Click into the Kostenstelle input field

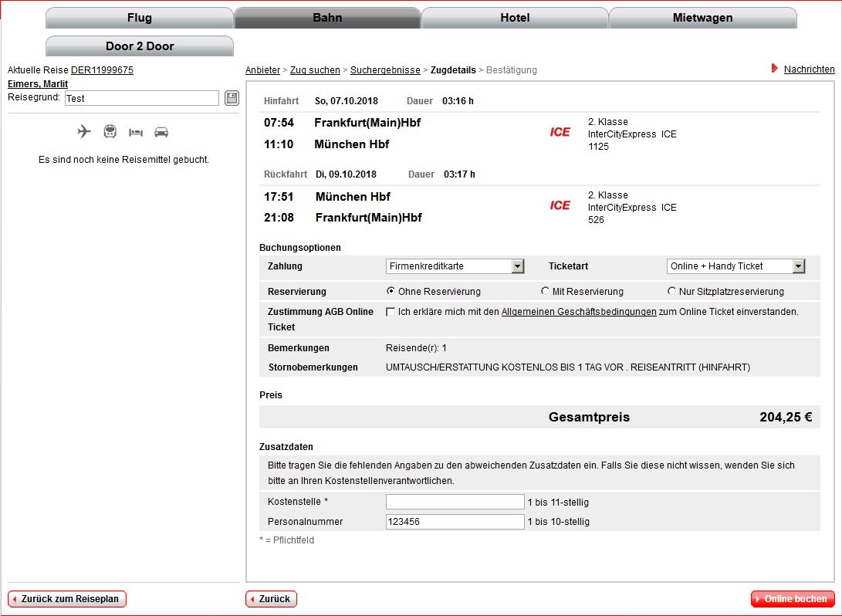(455, 502)
